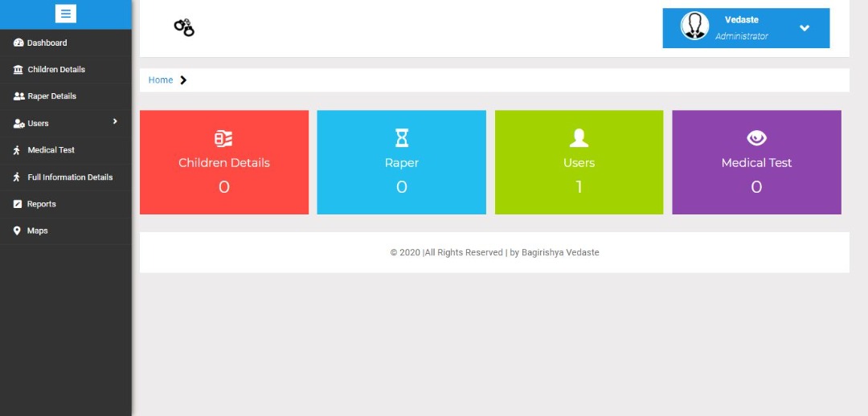Toggle the sidebar with the hamburger menu button

click(65, 14)
